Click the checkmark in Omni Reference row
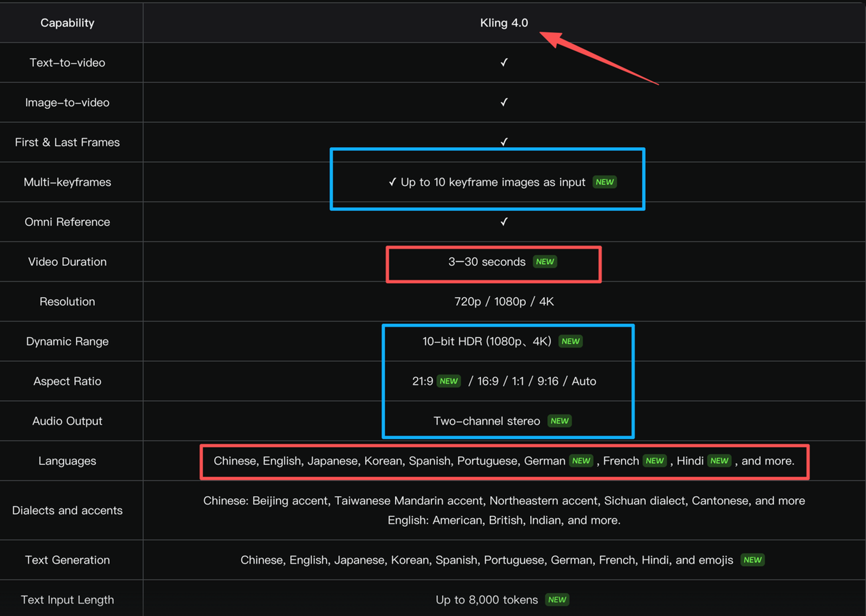The width and height of the screenshot is (866, 616). pos(504,222)
